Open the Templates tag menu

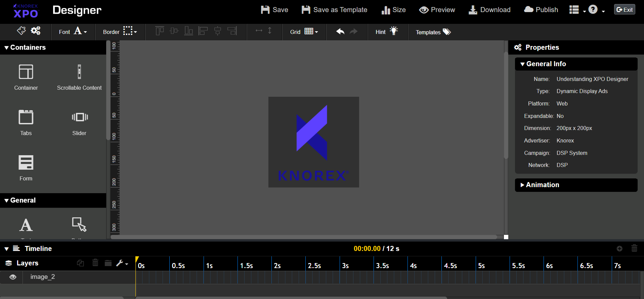click(x=433, y=32)
